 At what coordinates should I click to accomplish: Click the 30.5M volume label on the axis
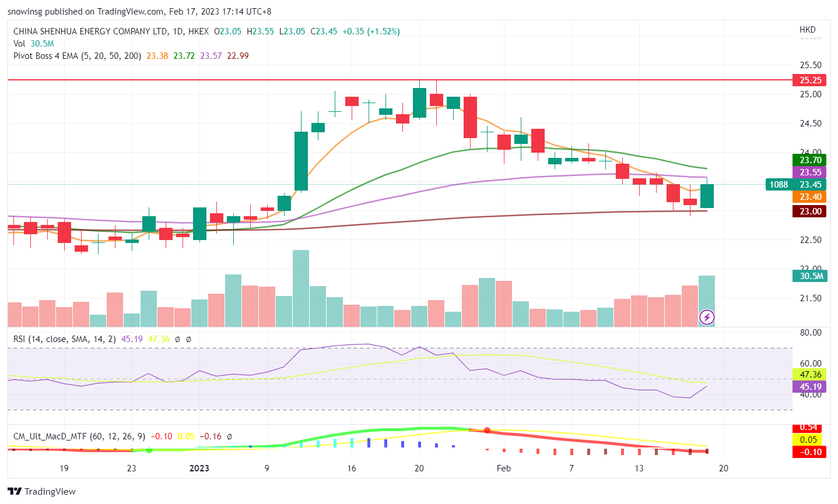coord(810,276)
